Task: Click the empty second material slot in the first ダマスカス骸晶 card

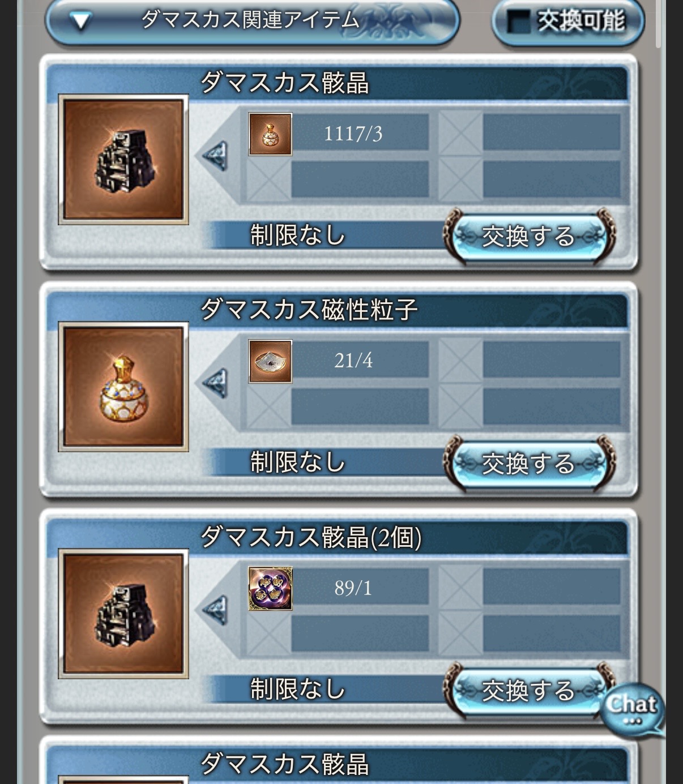Action: [x=530, y=132]
